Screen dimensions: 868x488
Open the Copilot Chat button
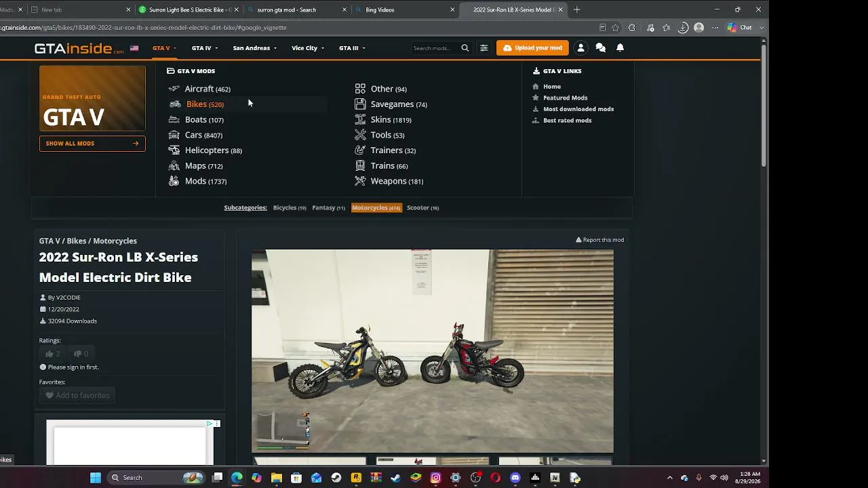point(741,28)
